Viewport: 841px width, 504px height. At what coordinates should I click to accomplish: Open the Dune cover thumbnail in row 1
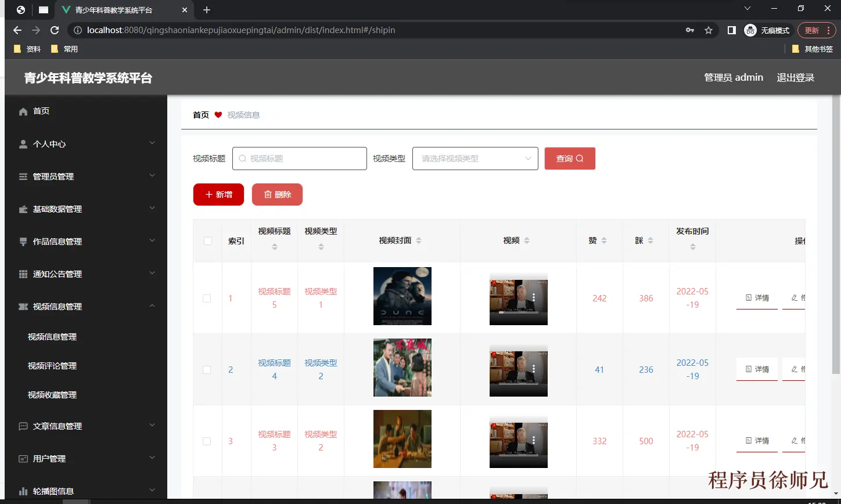point(402,296)
